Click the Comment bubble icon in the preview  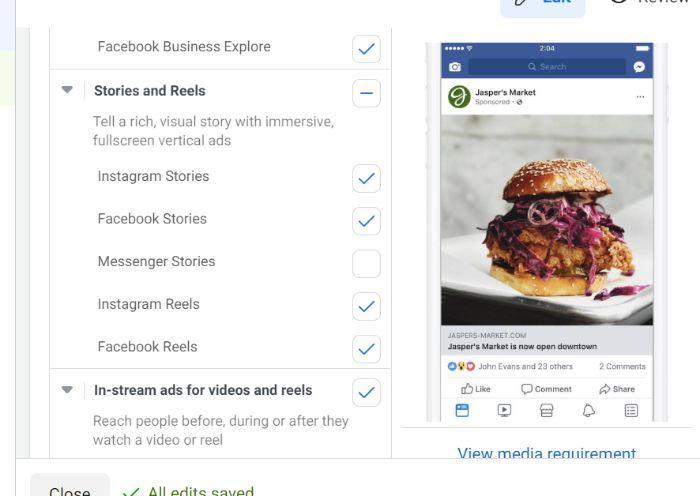pos(527,389)
